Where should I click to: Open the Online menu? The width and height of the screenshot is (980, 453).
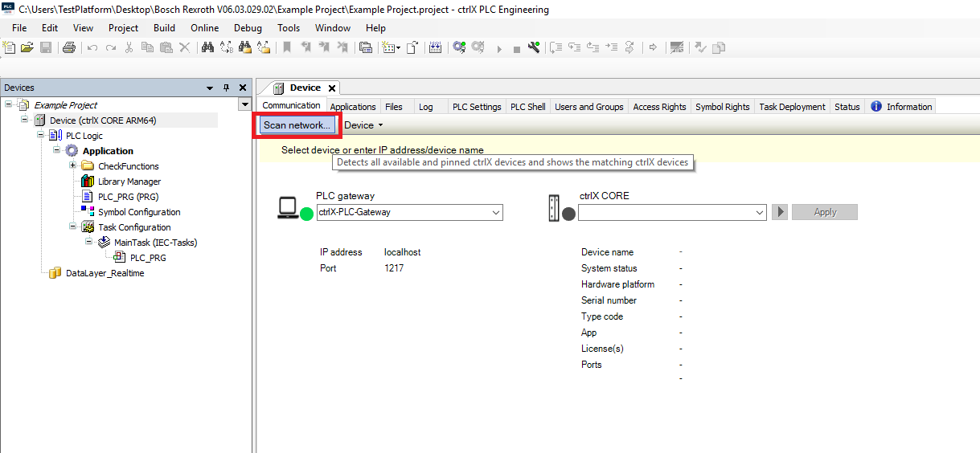pos(204,28)
